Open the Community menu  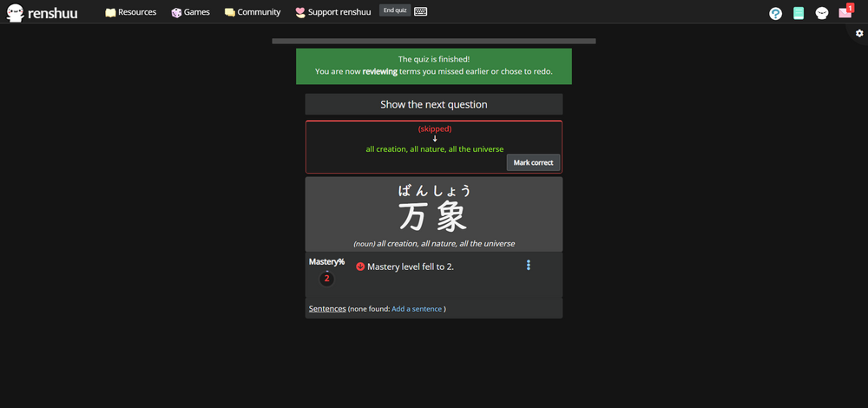coord(253,12)
